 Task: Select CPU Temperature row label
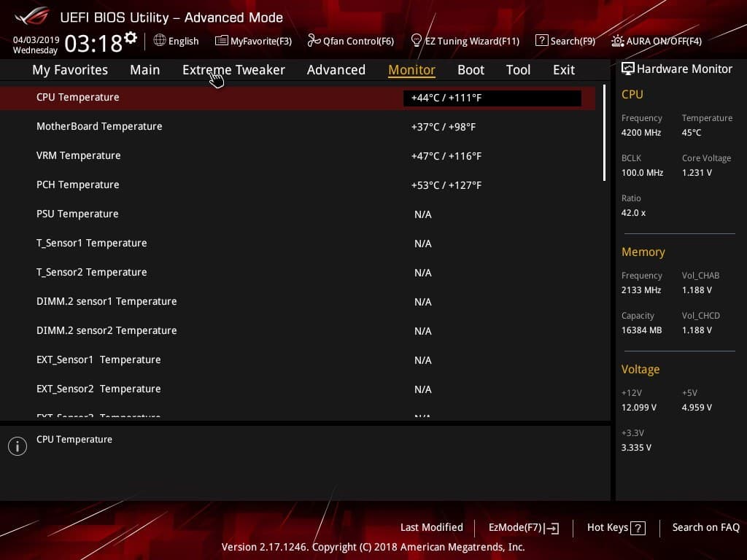tap(77, 97)
